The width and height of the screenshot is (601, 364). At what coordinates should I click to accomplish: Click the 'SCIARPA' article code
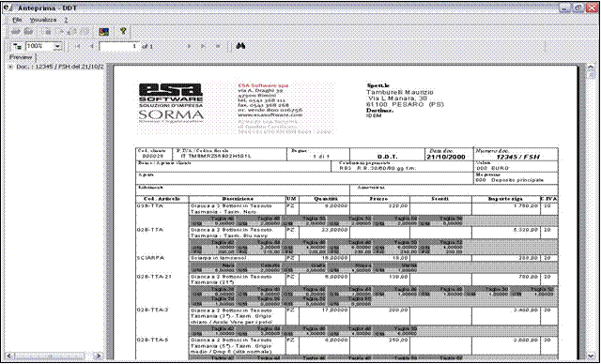[149, 258]
